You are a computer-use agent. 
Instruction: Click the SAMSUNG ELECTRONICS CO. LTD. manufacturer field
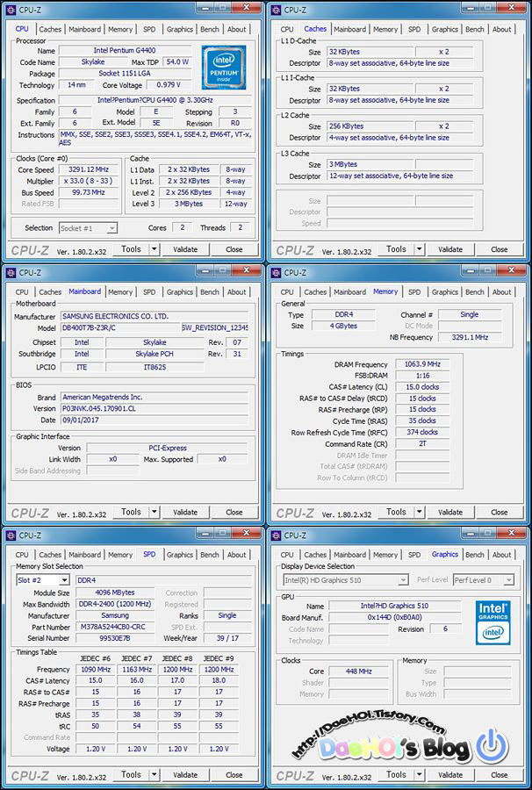155,316
